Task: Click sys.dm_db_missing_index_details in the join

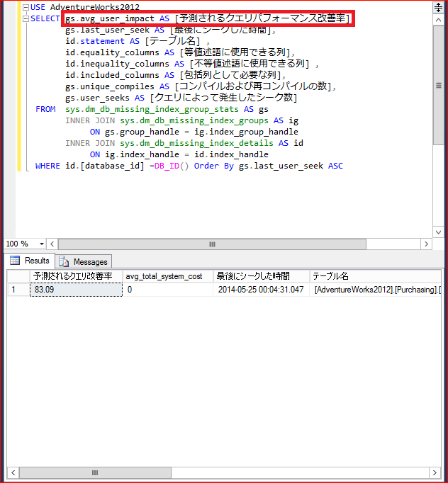Action: click(197, 144)
